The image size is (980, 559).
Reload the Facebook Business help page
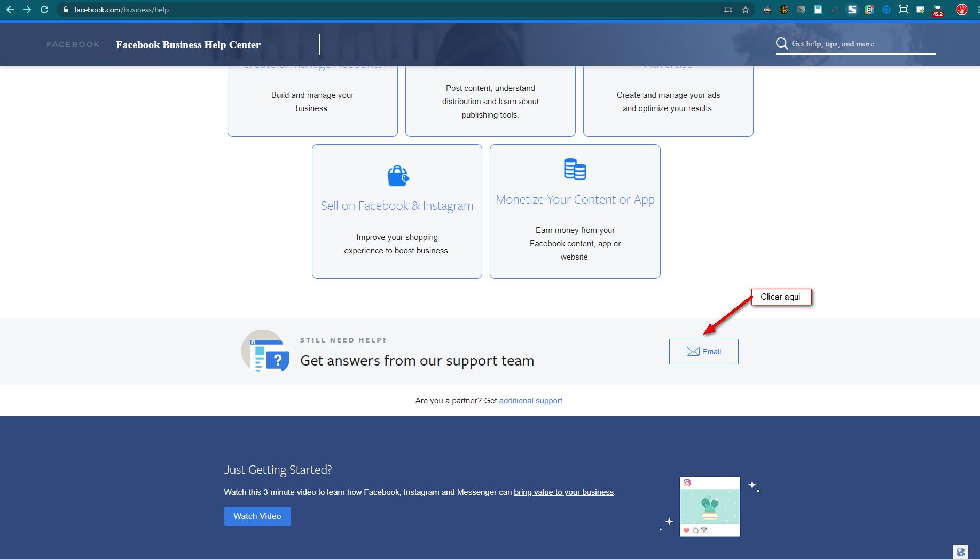tap(44, 10)
